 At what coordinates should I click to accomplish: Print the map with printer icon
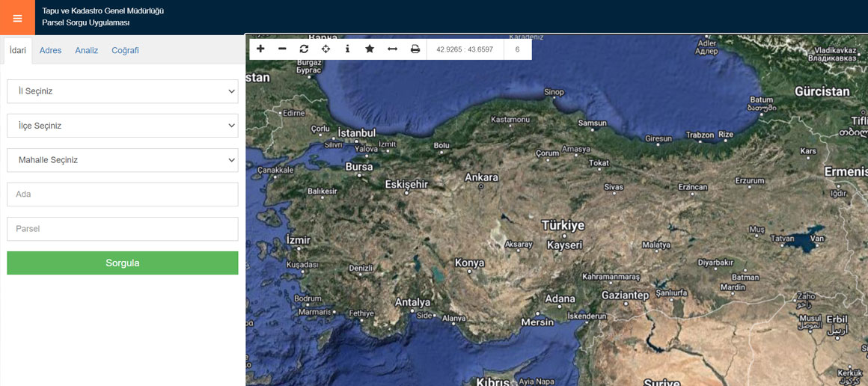pyautogui.click(x=415, y=49)
